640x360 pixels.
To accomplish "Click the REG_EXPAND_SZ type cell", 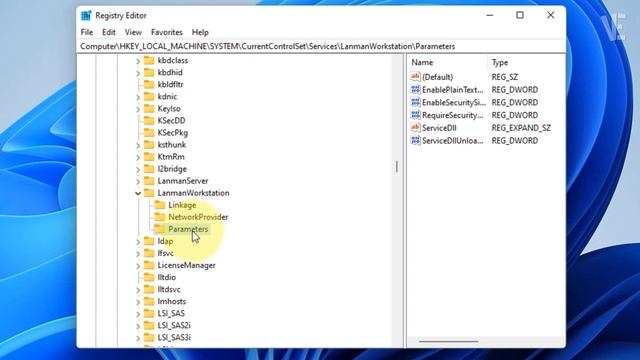I will 521,128.
